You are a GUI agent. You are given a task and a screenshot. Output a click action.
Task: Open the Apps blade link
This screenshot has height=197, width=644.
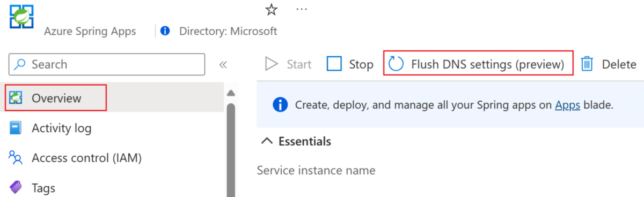(567, 104)
